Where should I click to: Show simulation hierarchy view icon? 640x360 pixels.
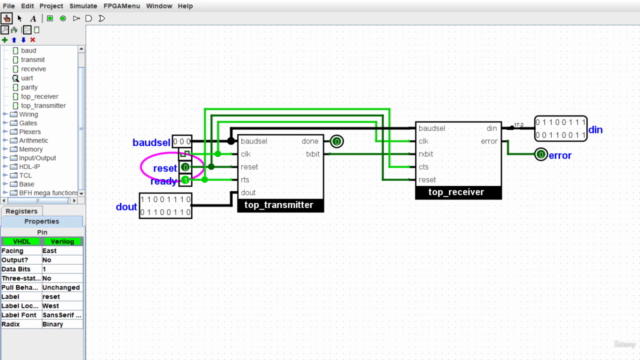tap(14, 30)
